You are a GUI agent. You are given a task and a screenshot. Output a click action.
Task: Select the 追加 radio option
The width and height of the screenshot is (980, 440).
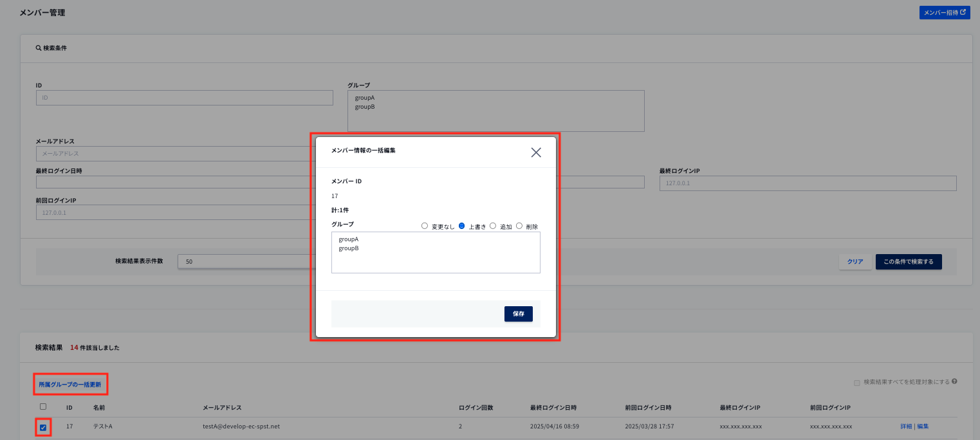493,226
